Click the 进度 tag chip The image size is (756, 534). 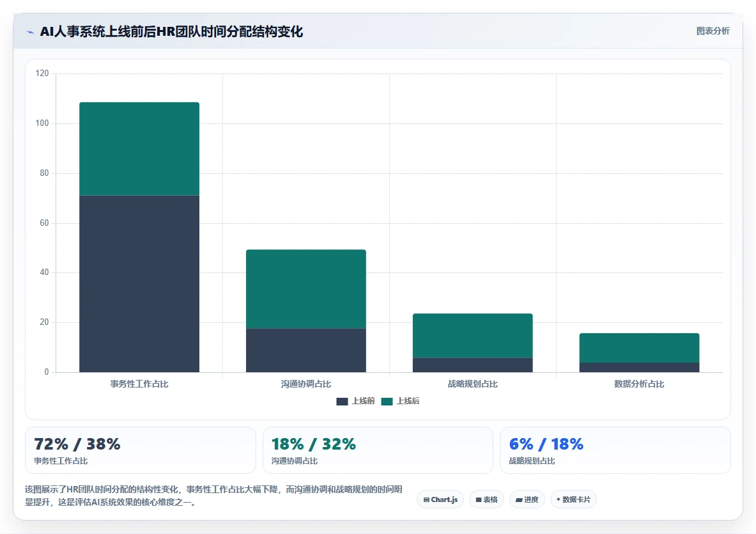[527, 499]
